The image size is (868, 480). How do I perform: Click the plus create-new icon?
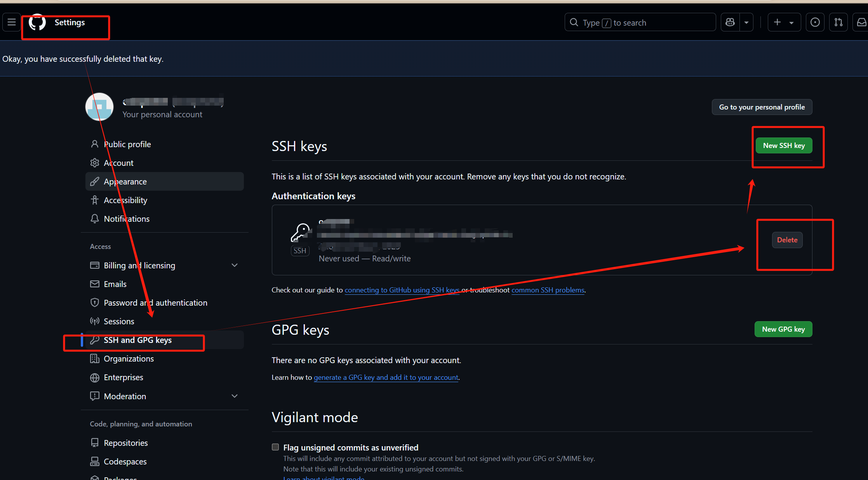(777, 22)
